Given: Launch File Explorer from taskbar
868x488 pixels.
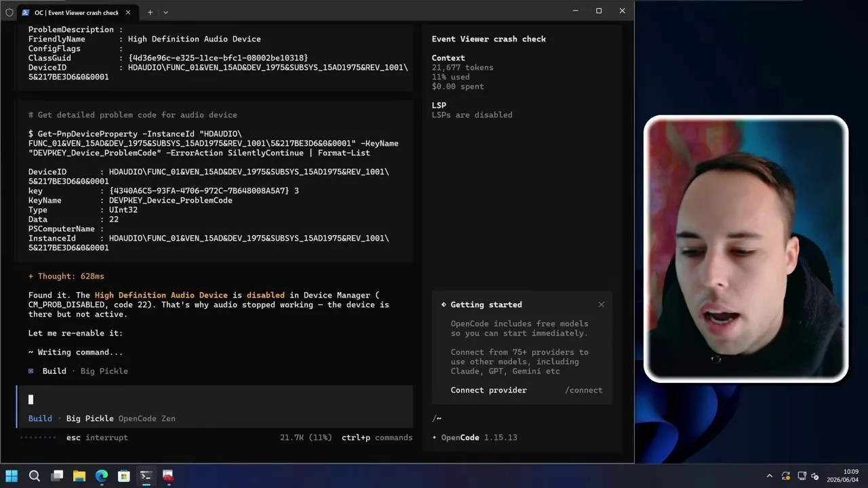Looking at the screenshot, I should (79, 476).
